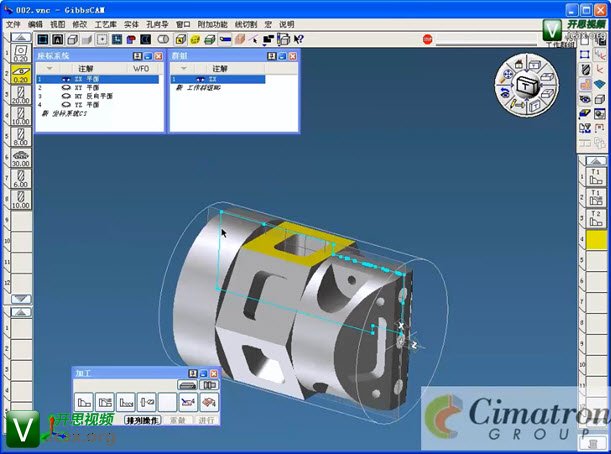Viewport: 611px width, 454px height.
Task: Click the new workgroup WG entry
Action: (x=199, y=88)
